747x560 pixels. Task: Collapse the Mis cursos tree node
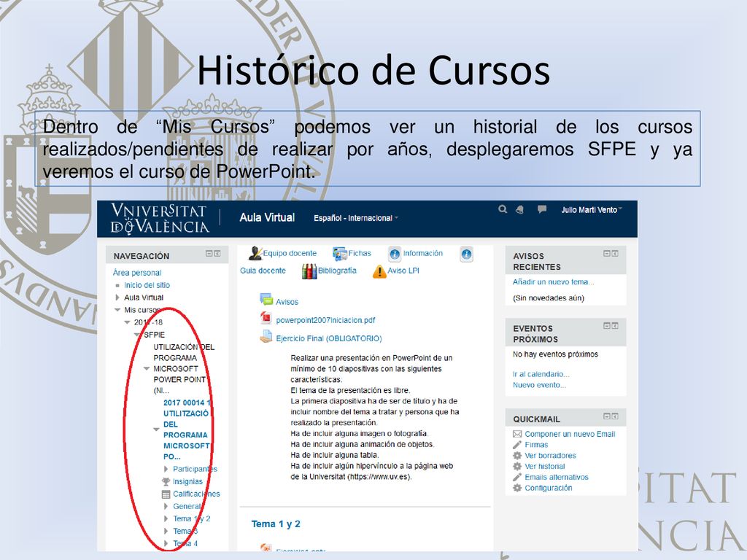[117, 310]
